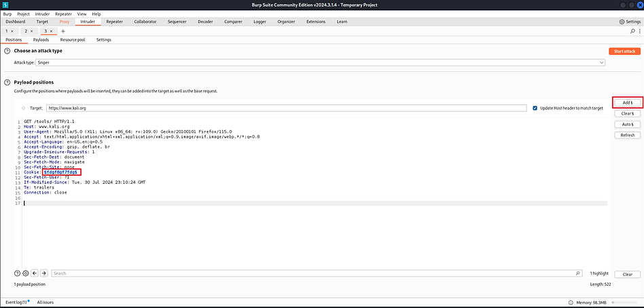
Task: Open the Intruder menu
Action: tap(42, 14)
